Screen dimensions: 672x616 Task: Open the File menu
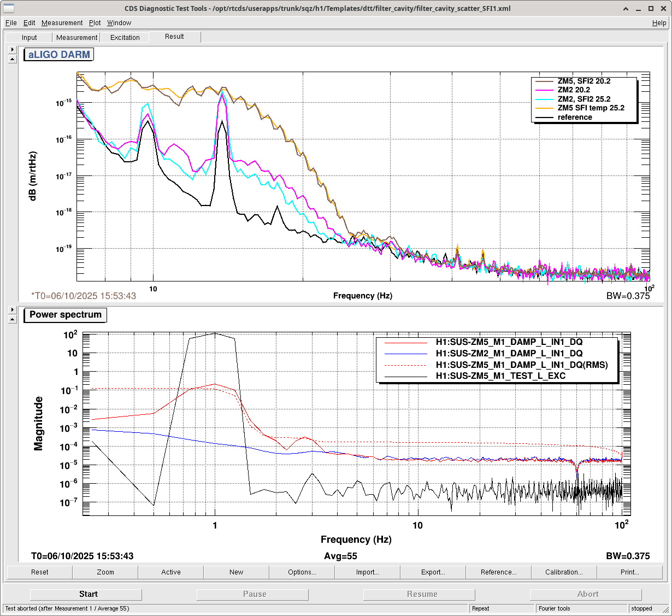click(x=11, y=23)
